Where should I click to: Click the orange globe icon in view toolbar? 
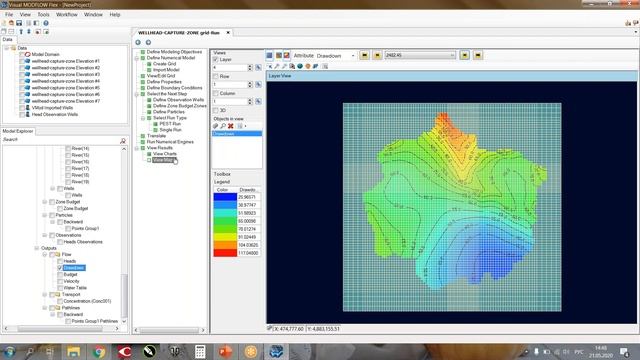pos(308,66)
